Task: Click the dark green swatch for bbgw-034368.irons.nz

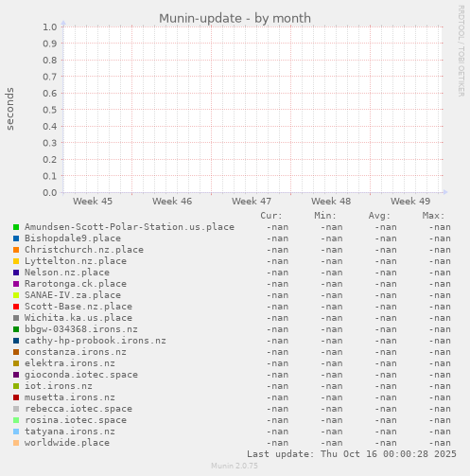Action: [16, 329]
